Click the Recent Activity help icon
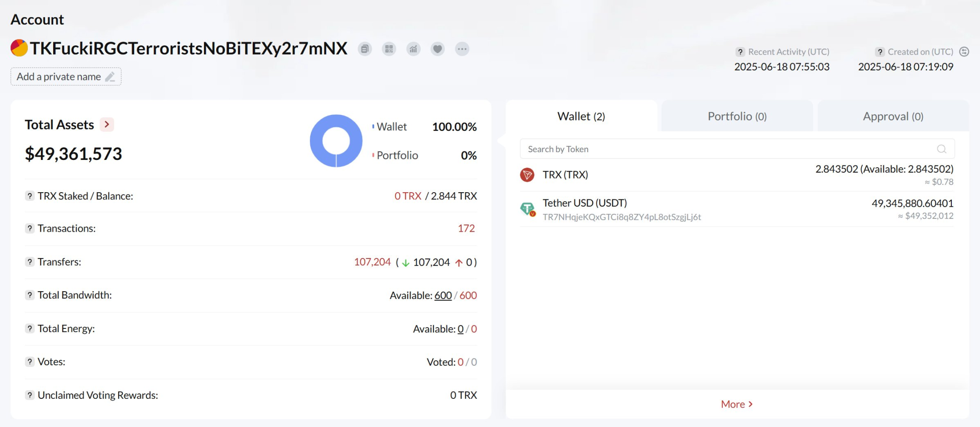The height and width of the screenshot is (427, 980). [740, 52]
